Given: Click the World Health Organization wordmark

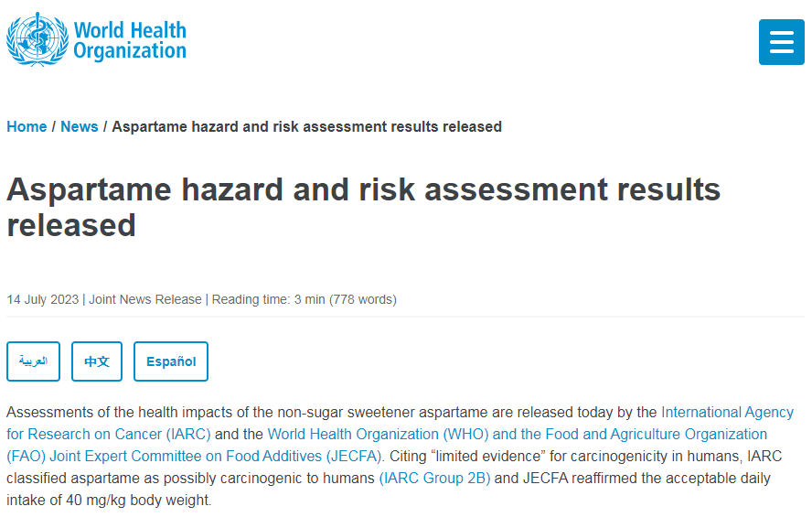Looking at the screenshot, I should (130, 40).
